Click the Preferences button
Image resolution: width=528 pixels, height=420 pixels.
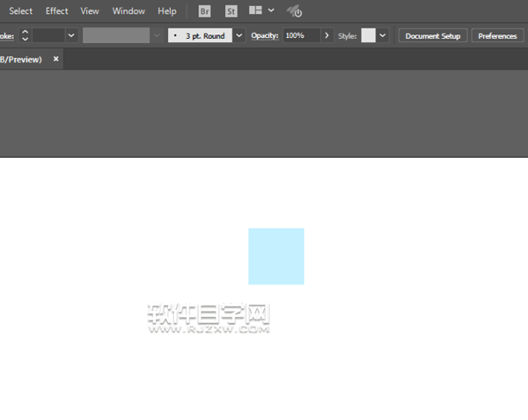[497, 36]
